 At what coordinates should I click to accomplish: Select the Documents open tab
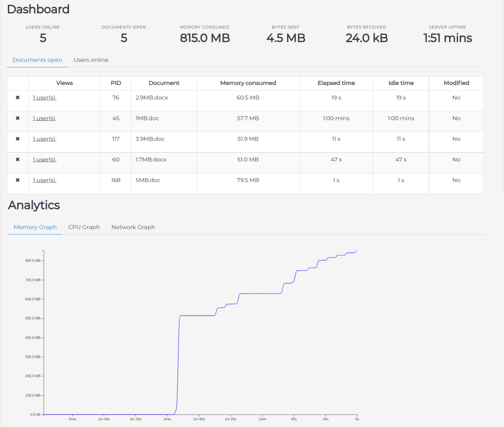pyautogui.click(x=37, y=60)
